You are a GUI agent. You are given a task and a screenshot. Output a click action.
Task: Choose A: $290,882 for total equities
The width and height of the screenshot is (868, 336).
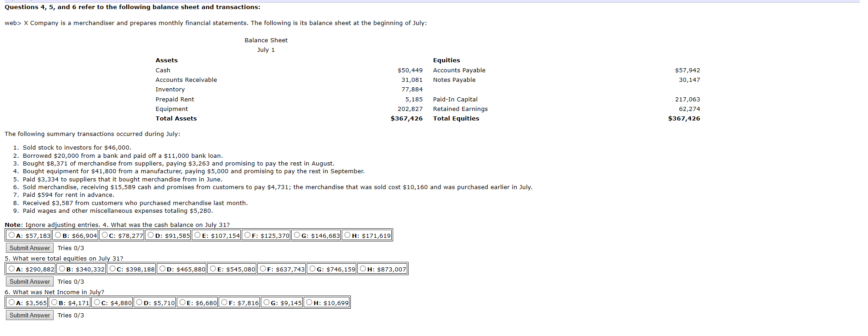(x=12, y=269)
